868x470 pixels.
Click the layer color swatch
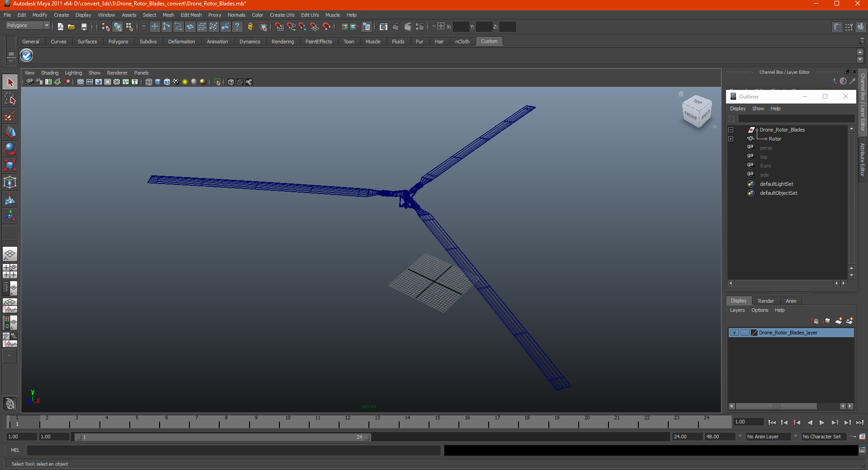coord(754,333)
